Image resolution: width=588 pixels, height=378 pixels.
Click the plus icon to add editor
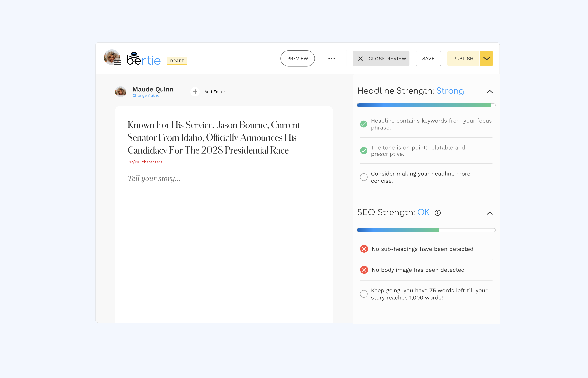click(x=195, y=92)
